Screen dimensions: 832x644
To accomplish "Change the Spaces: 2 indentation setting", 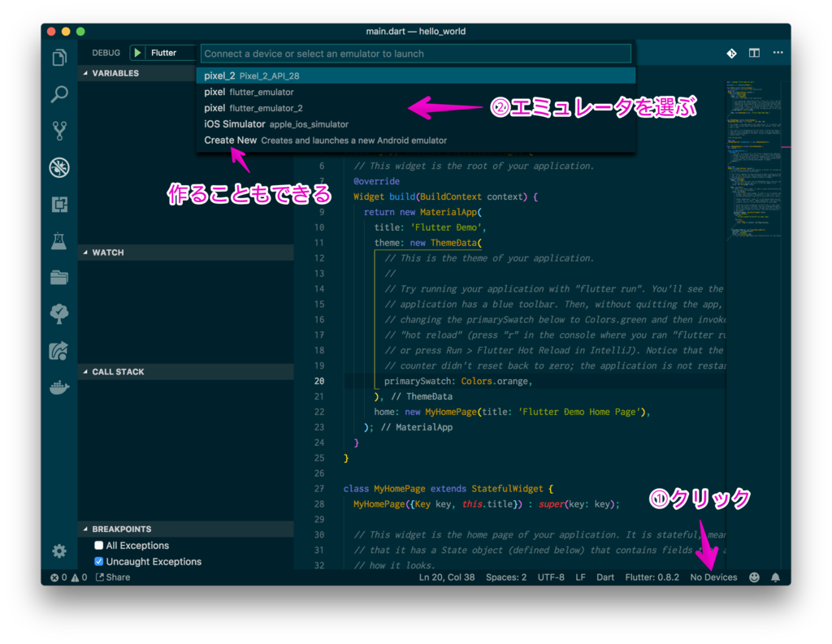I will (506, 577).
